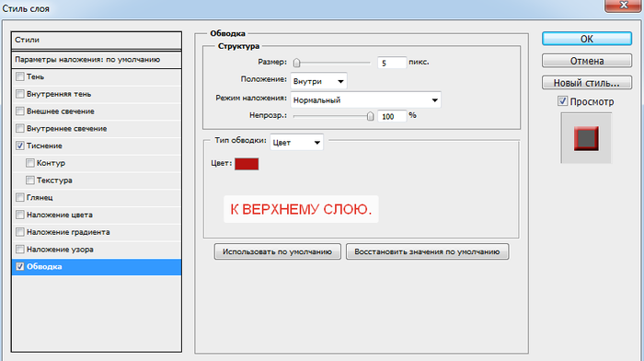Click Восстановить значения по умолчанию button

click(427, 251)
